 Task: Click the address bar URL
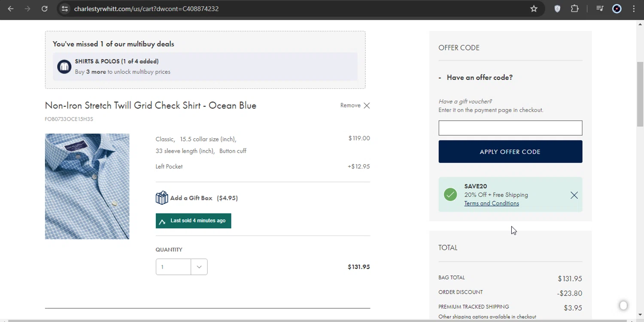tap(146, 9)
